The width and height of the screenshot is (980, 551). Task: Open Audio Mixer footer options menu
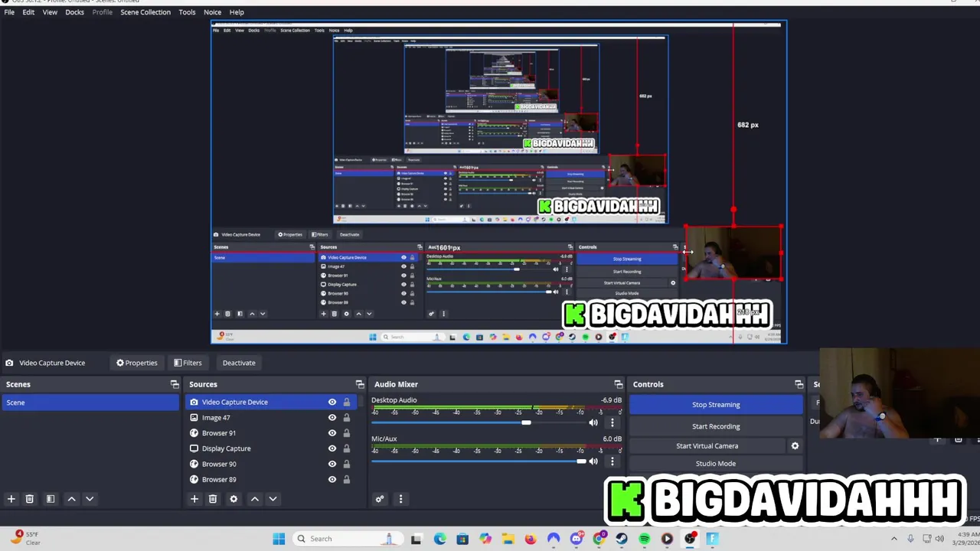400,499
